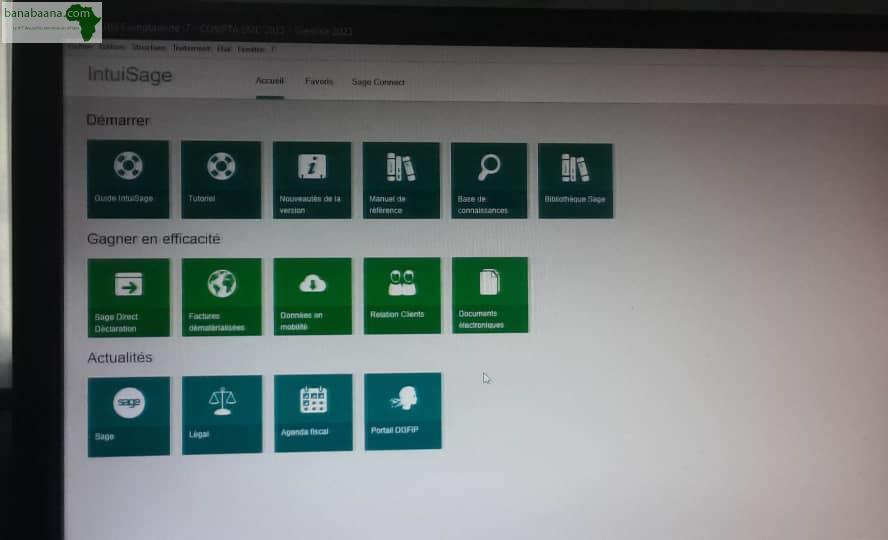Open the Tutoriel lifebuoy tile
Image resolution: width=888 pixels, height=540 pixels.
point(221,180)
